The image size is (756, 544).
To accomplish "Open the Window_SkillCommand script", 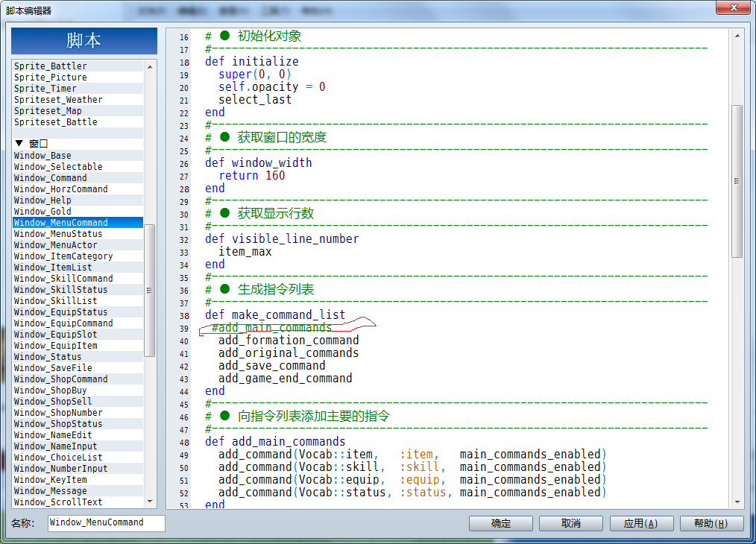I will click(78, 278).
